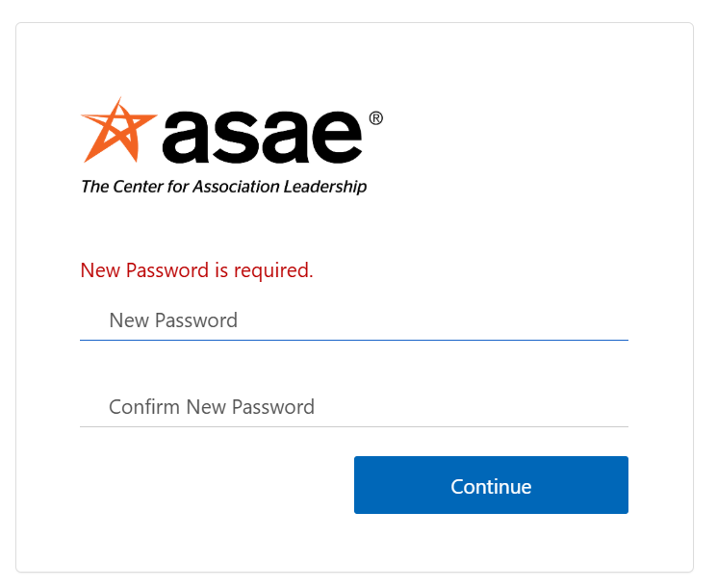Click 'The Center for Association Leadership' tagline

click(x=223, y=187)
